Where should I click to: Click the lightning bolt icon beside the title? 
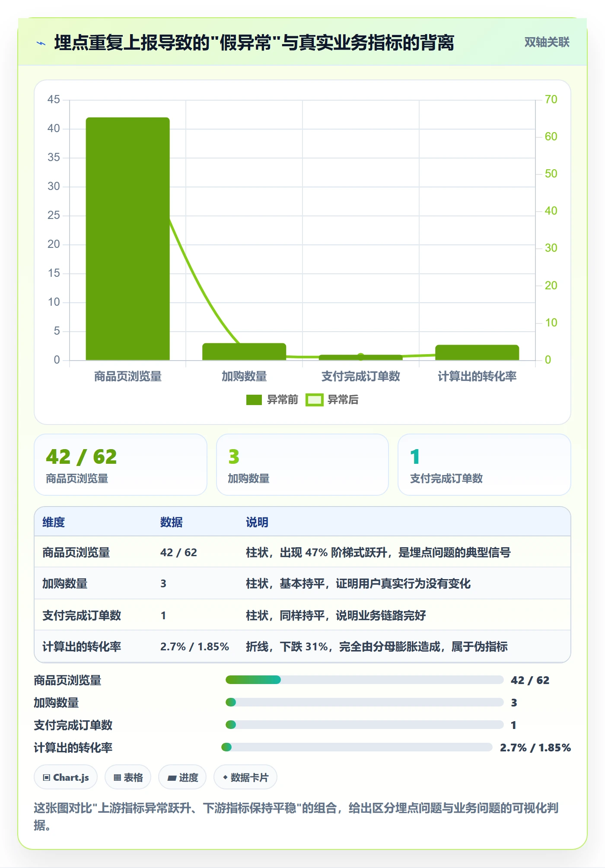[x=41, y=43]
